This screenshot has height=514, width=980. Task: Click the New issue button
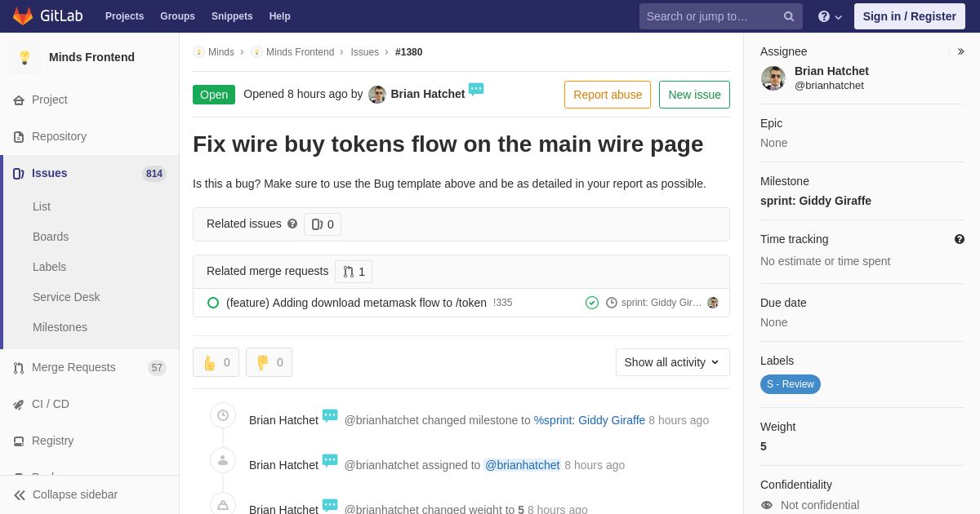694,95
